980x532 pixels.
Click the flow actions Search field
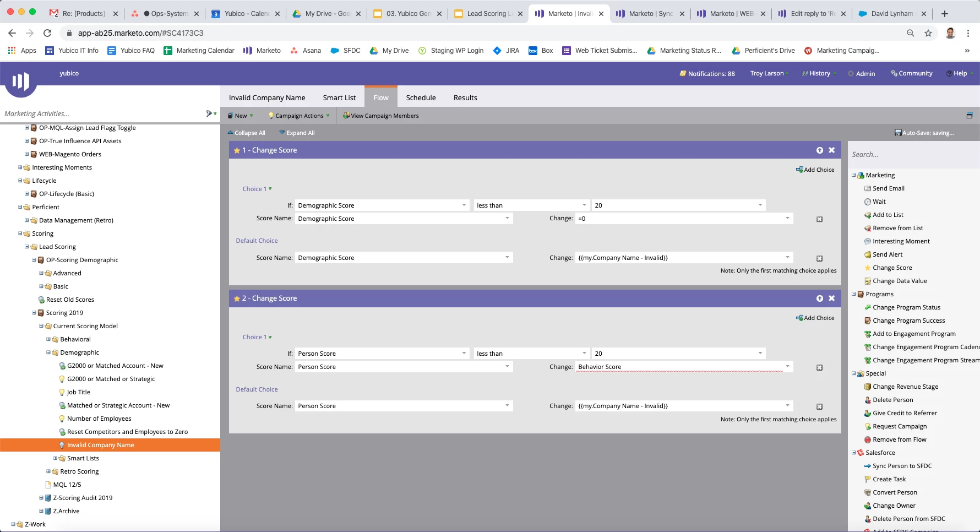(x=914, y=155)
